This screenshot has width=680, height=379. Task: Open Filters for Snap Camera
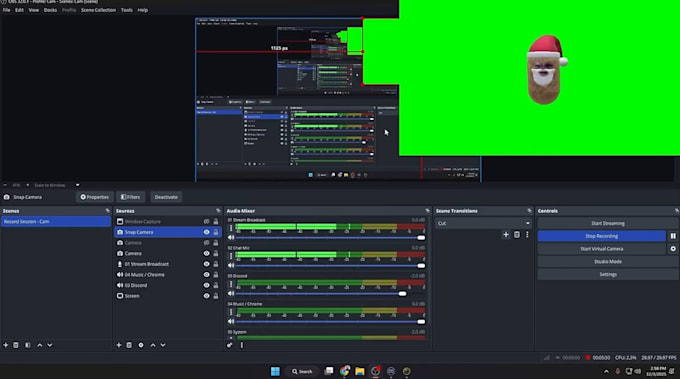pyautogui.click(x=131, y=197)
